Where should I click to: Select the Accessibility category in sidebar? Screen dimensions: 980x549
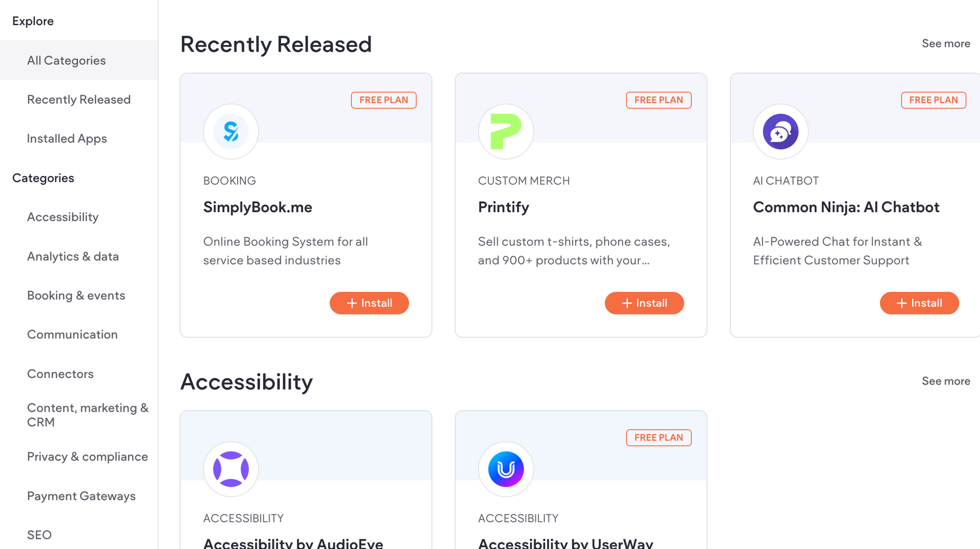point(63,217)
